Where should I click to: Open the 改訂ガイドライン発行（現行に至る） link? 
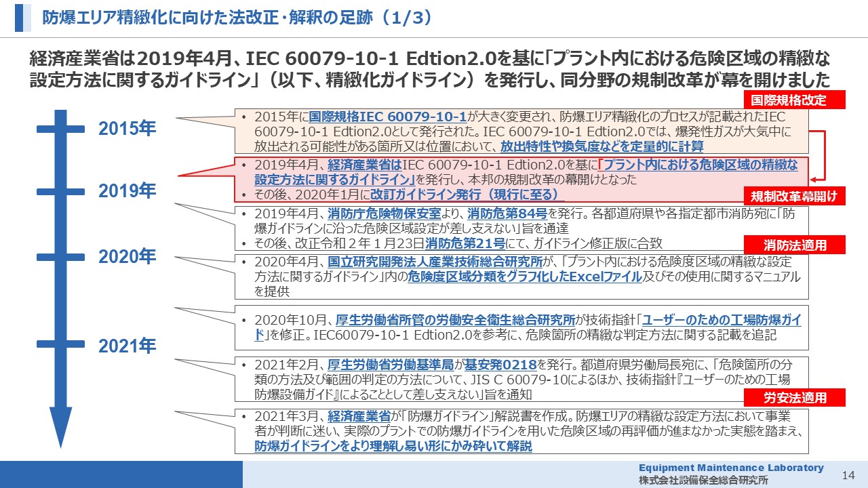(x=467, y=195)
